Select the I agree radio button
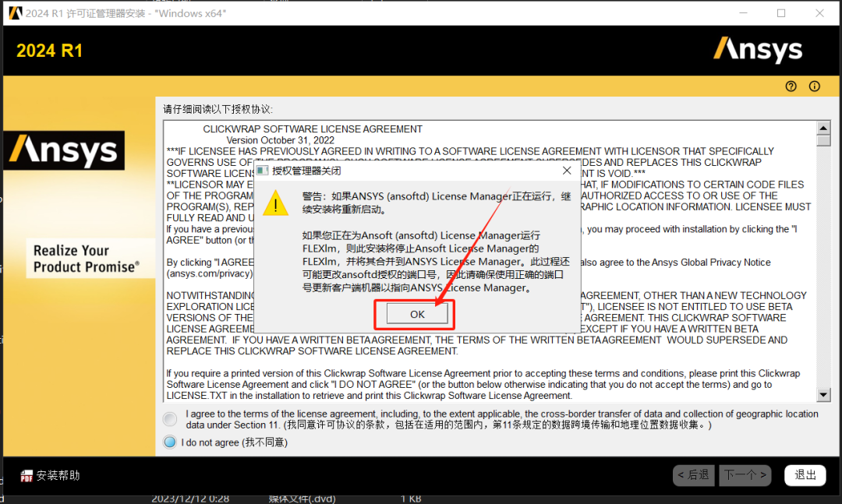Image resolution: width=842 pixels, height=504 pixels. click(x=170, y=418)
